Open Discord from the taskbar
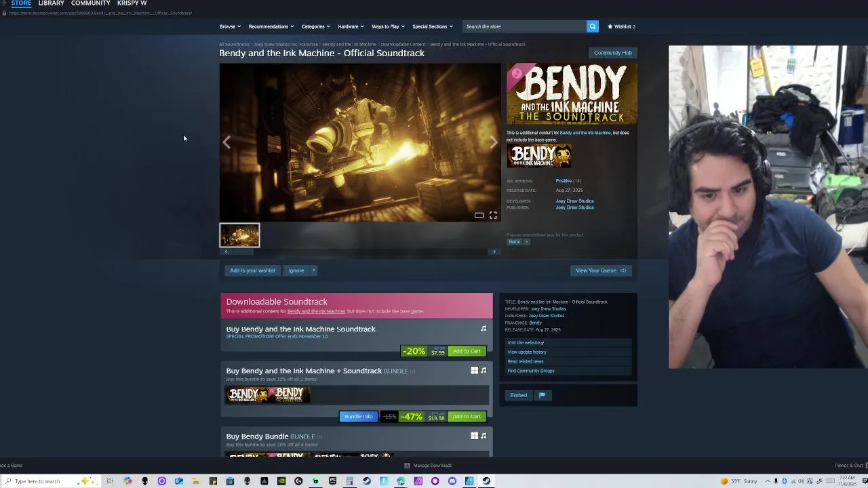Viewport: 868px width, 488px height. (452, 481)
